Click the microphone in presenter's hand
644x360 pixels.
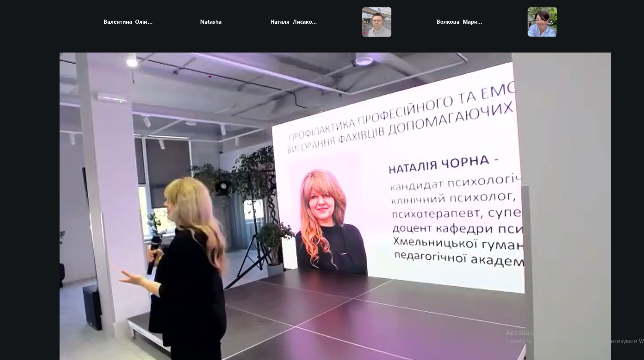click(154, 255)
